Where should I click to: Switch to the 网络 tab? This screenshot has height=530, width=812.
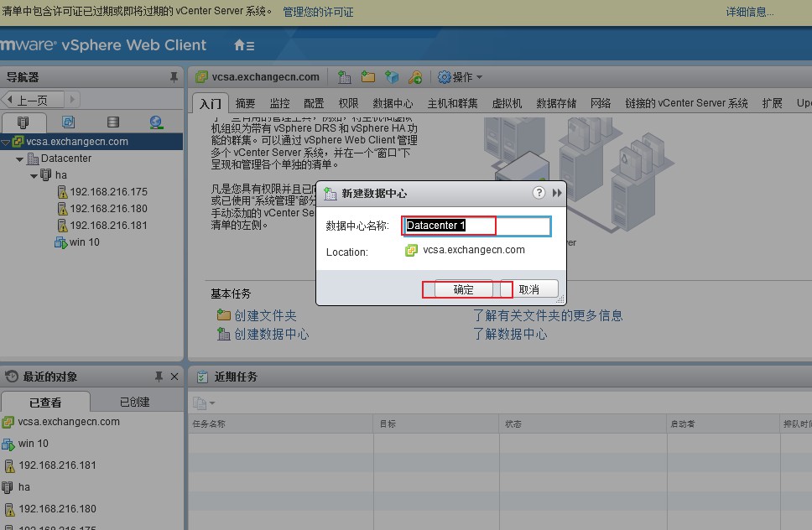(x=601, y=103)
